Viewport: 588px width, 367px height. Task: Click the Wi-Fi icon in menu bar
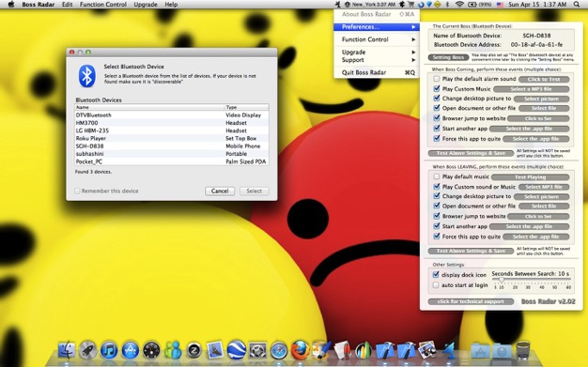coord(459,5)
